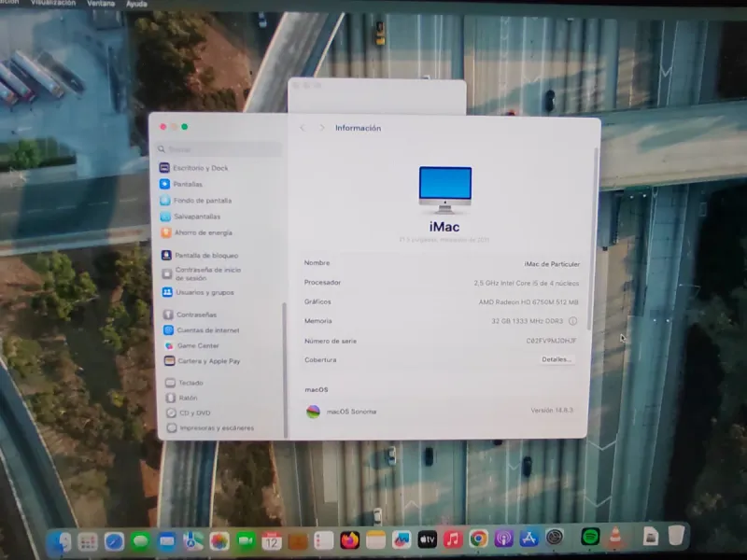Image resolution: width=747 pixels, height=560 pixels.
Task: Launch Apple TV from the Dock
Action: click(428, 539)
